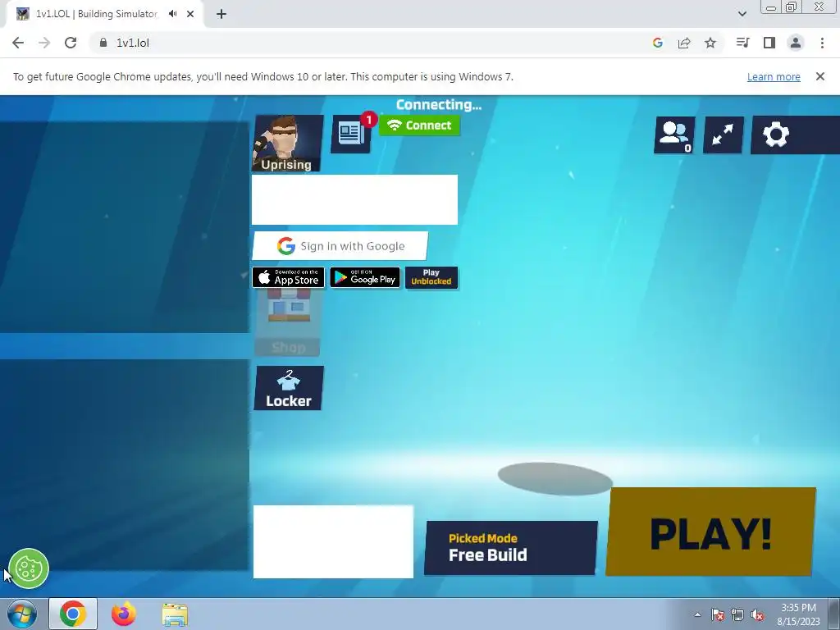Mute the tab using speaker icon
This screenshot has height=630, width=840.
coord(172,14)
